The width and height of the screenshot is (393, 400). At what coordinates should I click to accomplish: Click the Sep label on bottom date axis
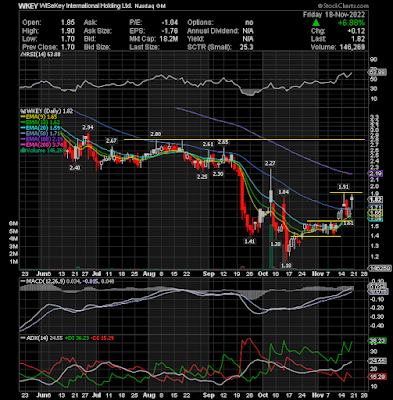tap(208, 395)
